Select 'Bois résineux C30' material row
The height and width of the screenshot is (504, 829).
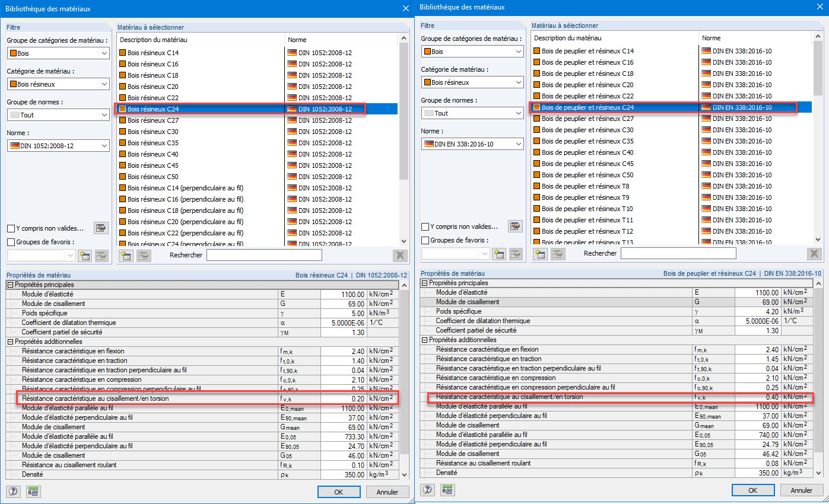[x=258, y=132]
